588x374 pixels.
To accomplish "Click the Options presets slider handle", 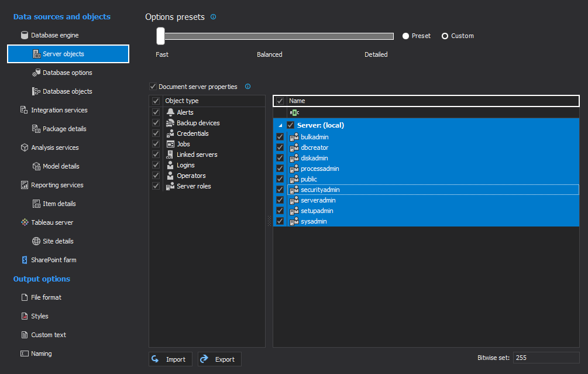I will pyautogui.click(x=160, y=36).
